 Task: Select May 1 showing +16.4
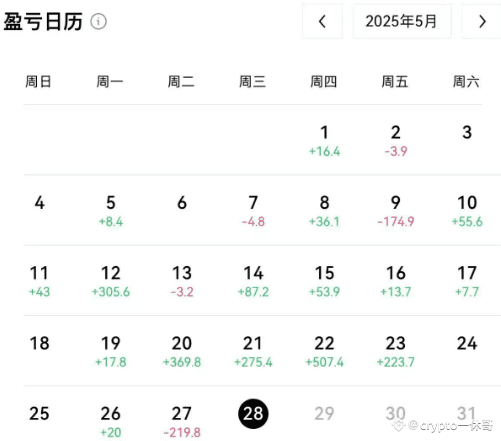pyautogui.click(x=324, y=141)
